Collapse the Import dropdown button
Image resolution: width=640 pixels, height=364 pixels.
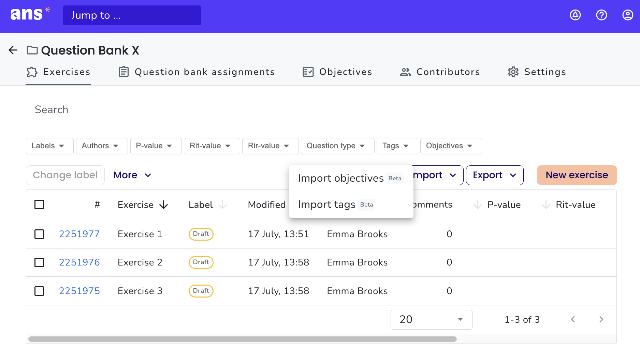(x=438, y=175)
